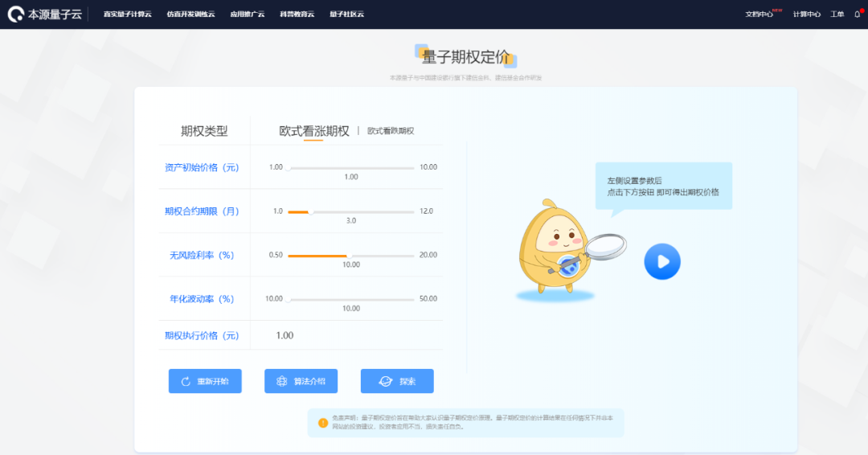Click the 左侧设置参数后 speech bubble

(664, 187)
